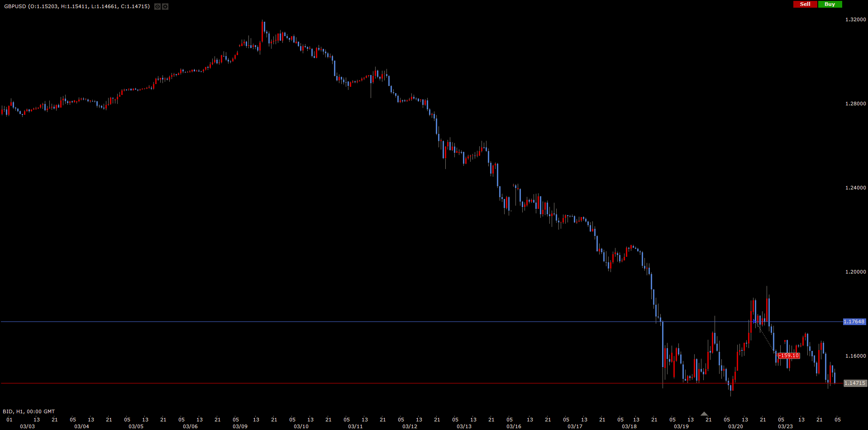Image resolution: width=868 pixels, height=430 pixels.
Task: Click the 1.24000 price axis label
Action: pyautogui.click(x=855, y=188)
